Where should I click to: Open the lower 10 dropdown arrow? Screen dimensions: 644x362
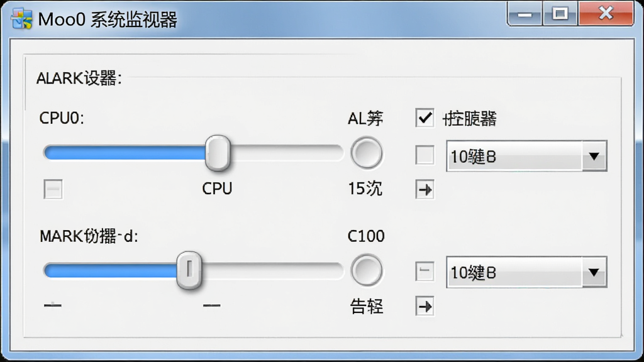(594, 272)
